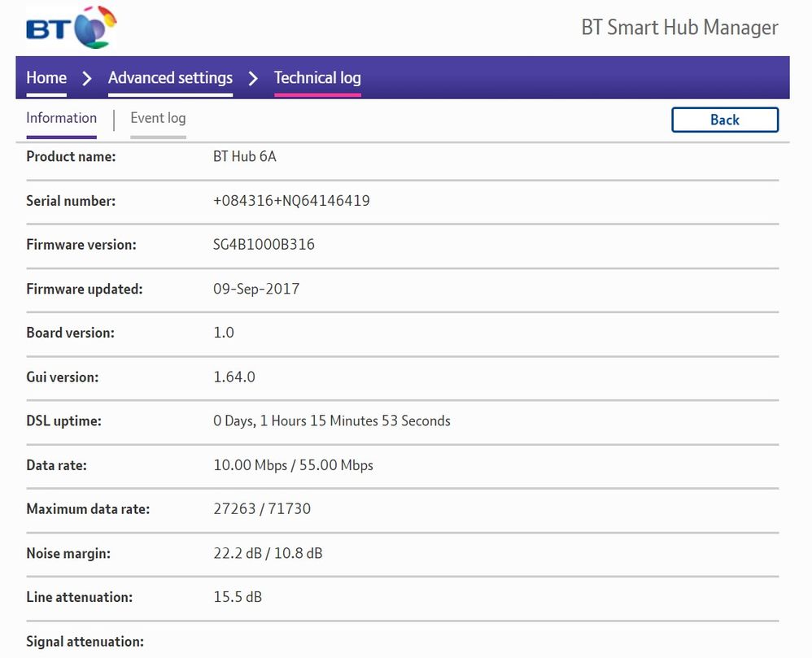The height and width of the screenshot is (658, 812).
Task: Click BT Smart Hub Manager title
Action: click(679, 28)
